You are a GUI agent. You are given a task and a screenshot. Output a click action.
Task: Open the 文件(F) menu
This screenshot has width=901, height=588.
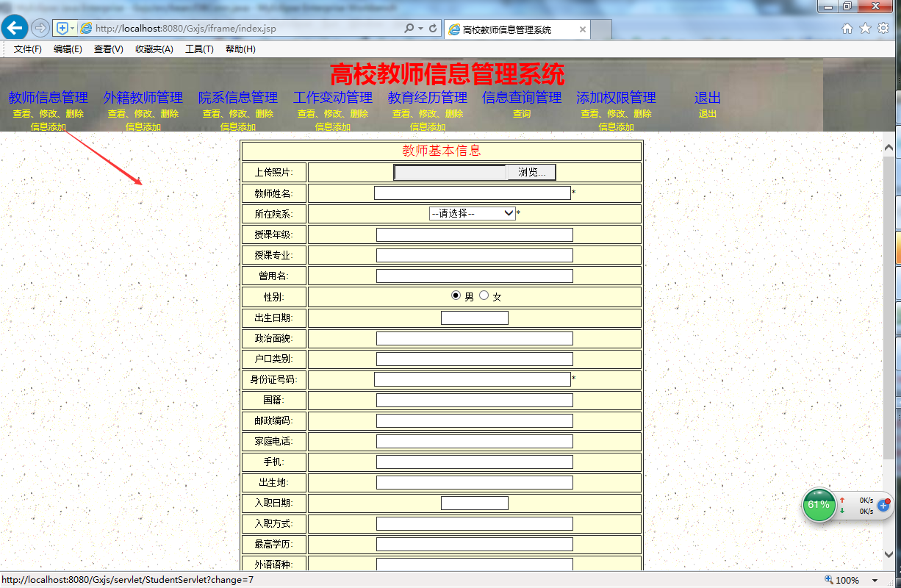(28, 49)
